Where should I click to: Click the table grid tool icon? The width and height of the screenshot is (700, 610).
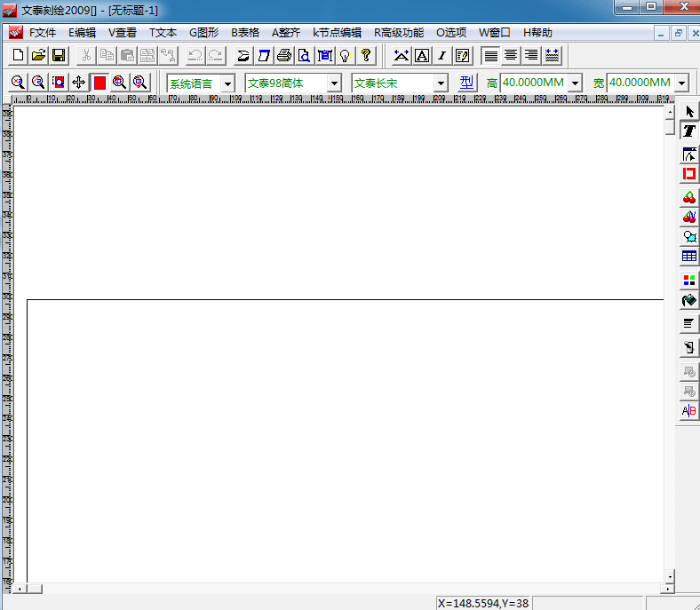point(689,257)
